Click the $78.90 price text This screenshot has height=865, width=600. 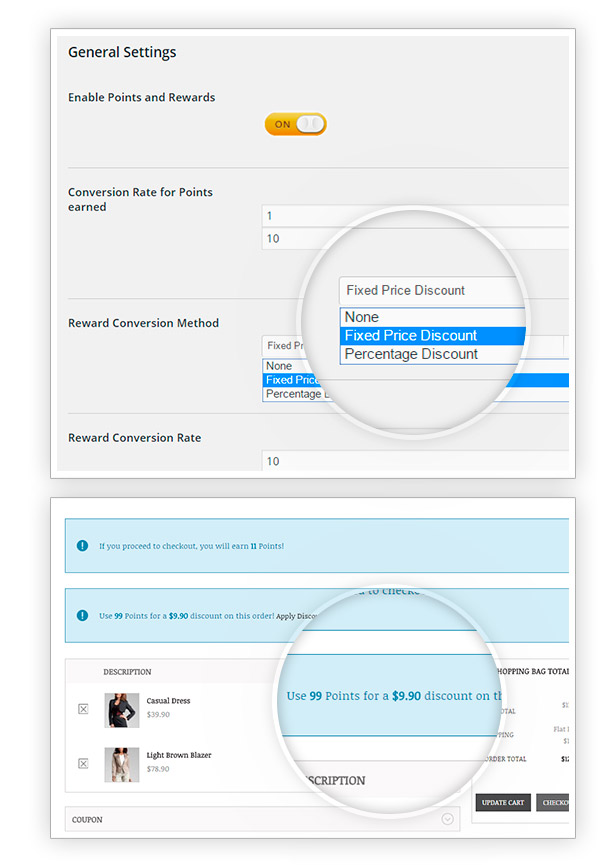[158, 769]
